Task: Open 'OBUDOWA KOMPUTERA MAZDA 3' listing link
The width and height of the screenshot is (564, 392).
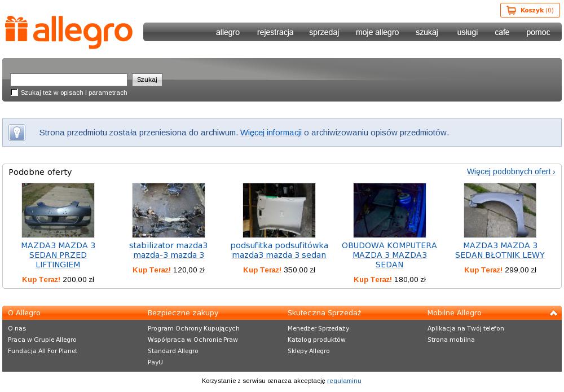Action: tap(390, 255)
